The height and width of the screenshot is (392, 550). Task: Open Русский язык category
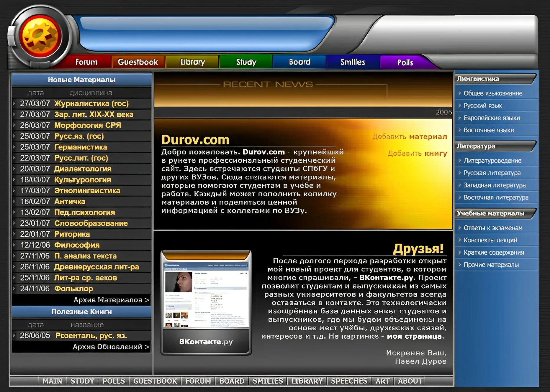[483, 106]
